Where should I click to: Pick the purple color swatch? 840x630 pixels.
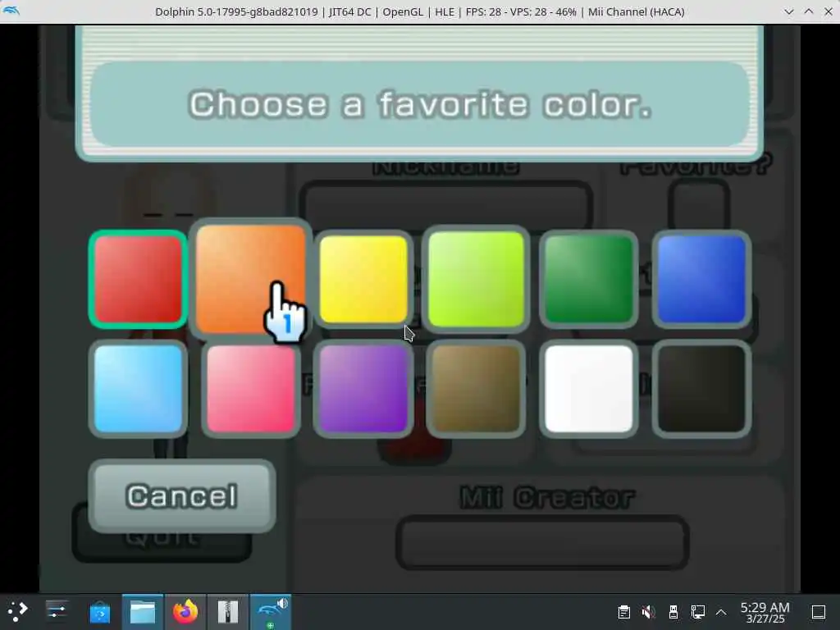point(363,389)
